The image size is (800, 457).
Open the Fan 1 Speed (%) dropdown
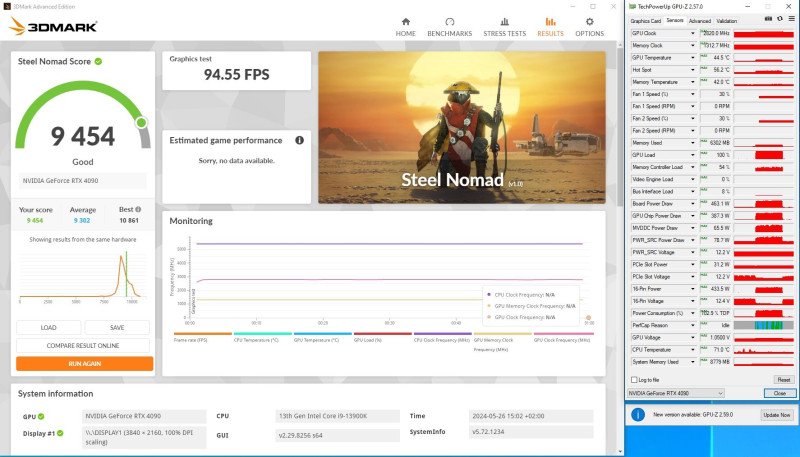tap(692, 94)
